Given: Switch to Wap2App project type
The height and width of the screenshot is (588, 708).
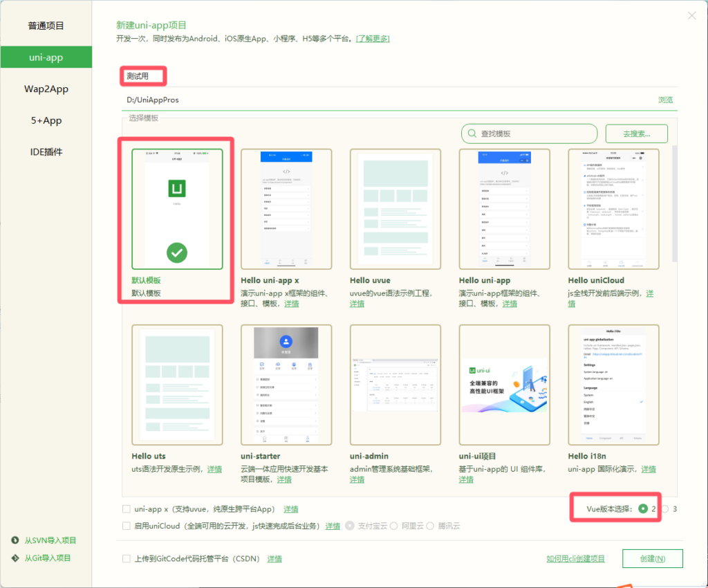Looking at the screenshot, I should (46, 89).
